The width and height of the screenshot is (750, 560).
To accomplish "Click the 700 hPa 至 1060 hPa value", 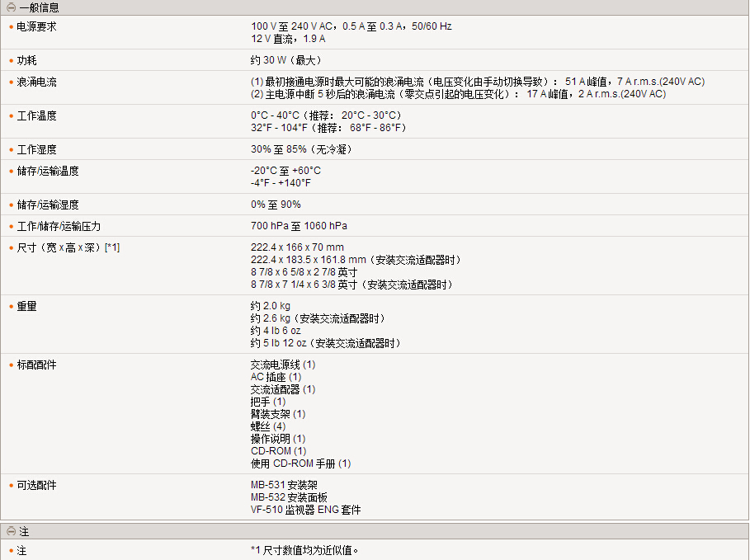I will 299,226.
